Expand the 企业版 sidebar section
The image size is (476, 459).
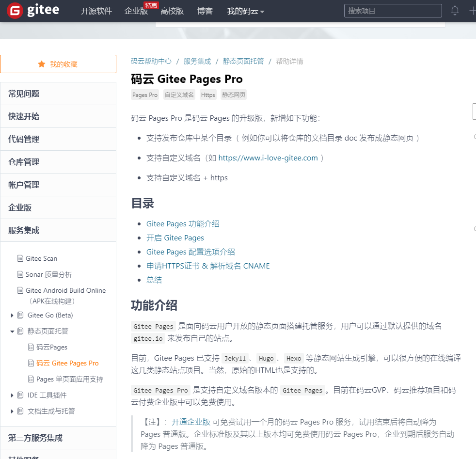click(x=58, y=207)
